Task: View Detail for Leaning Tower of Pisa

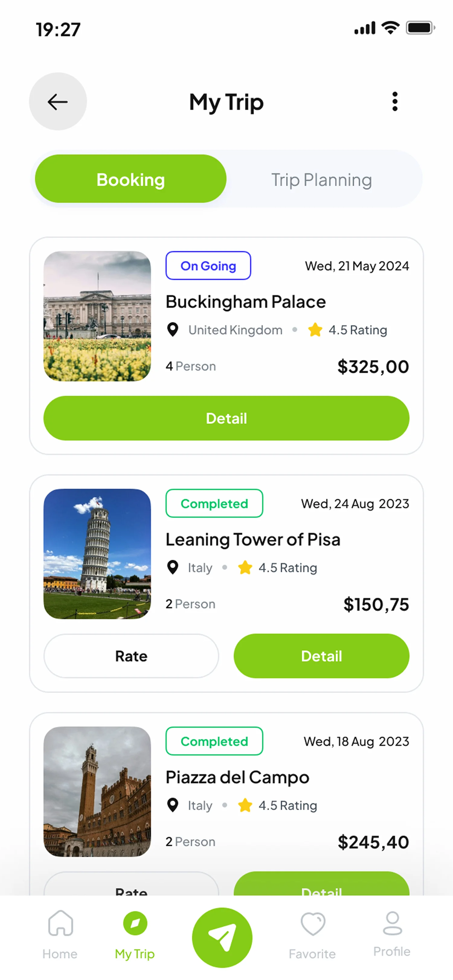Action: 321,656
